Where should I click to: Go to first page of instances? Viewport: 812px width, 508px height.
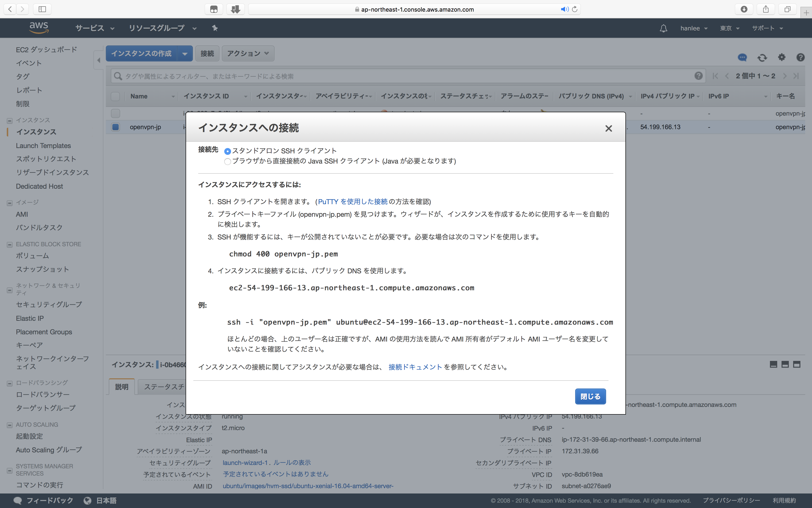715,76
